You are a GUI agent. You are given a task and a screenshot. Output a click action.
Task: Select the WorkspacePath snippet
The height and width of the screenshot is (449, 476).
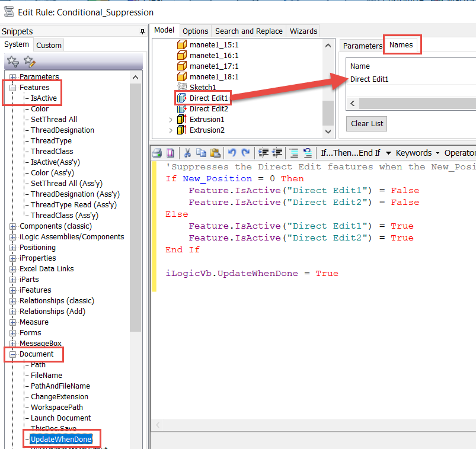pos(57,408)
